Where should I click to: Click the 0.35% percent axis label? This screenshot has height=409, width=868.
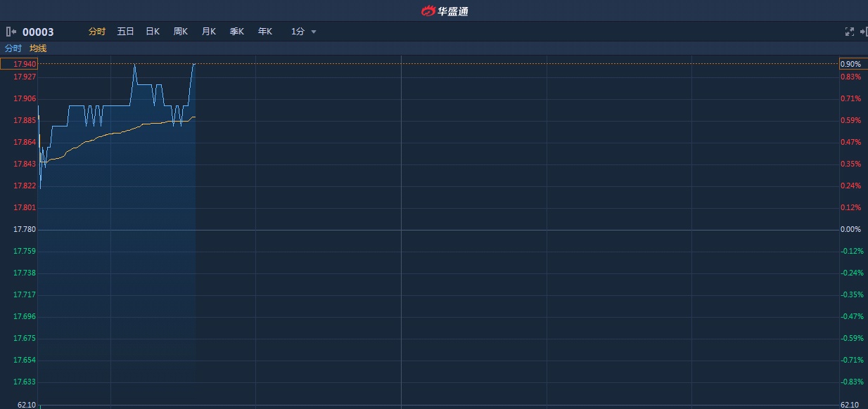[x=851, y=164]
